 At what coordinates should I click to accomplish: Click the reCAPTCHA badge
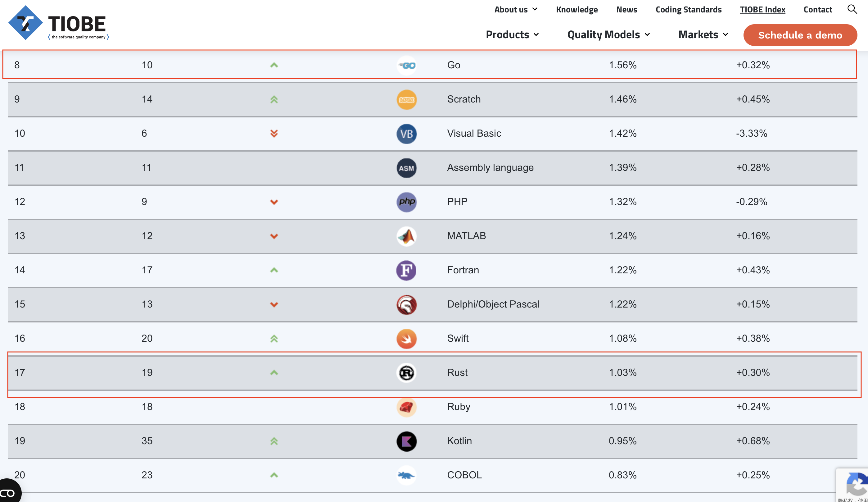852,485
